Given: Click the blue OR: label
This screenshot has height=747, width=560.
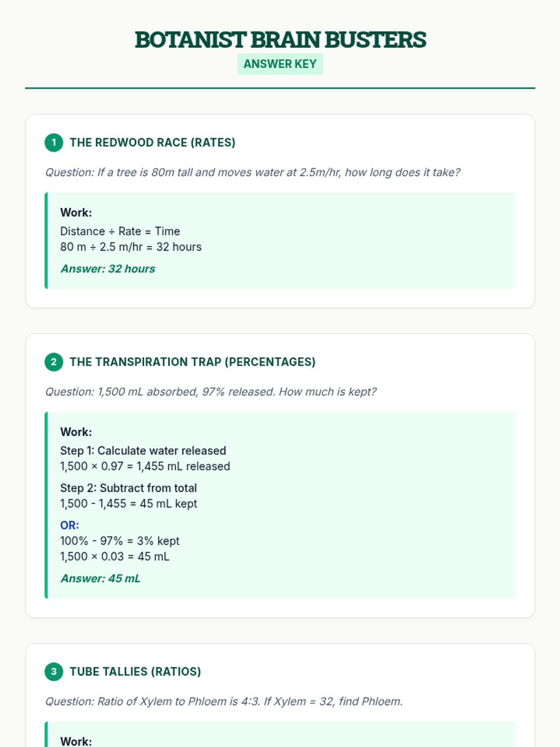Looking at the screenshot, I should click(70, 525).
